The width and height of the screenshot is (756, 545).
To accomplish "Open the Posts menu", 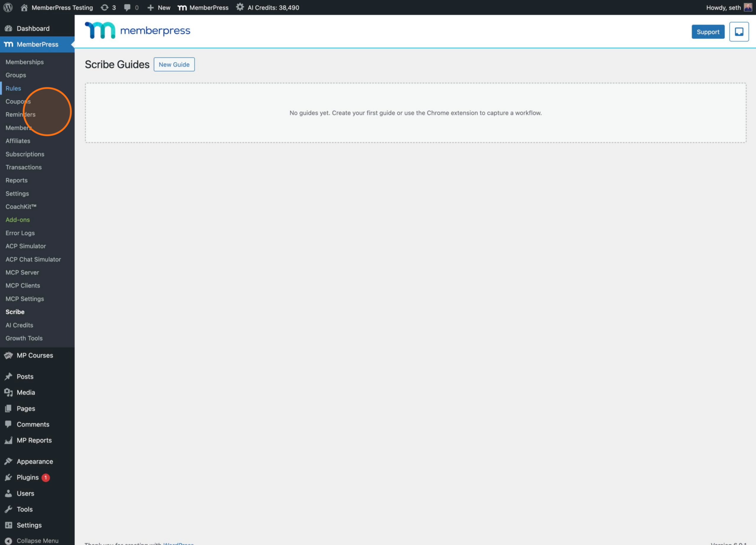I will coord(37,376).
